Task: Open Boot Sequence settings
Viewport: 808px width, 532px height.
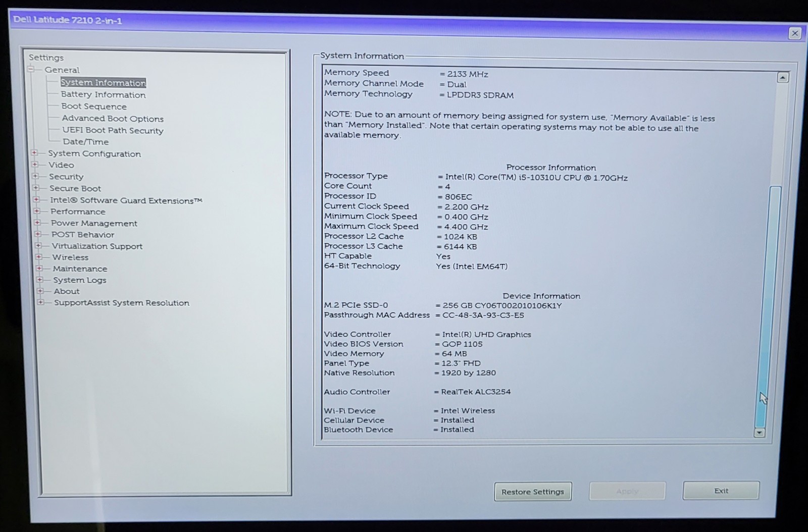Action: click(x=94, y=107)
